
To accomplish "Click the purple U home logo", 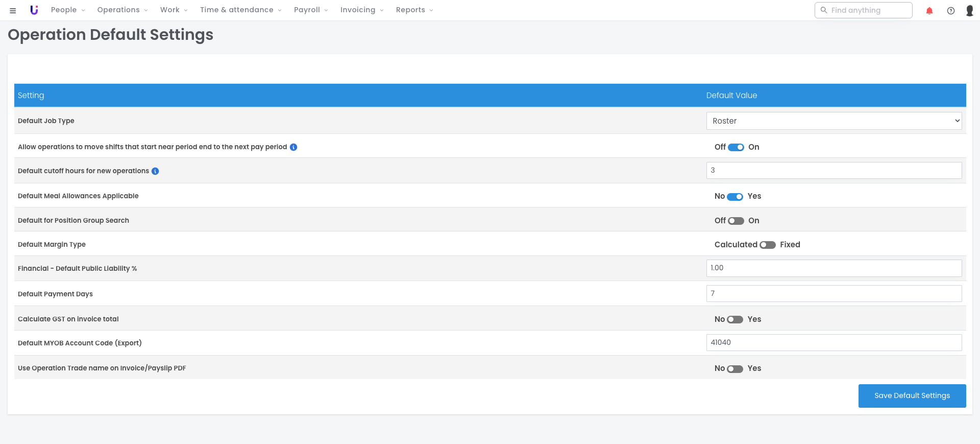I will (x=34, y=10).
